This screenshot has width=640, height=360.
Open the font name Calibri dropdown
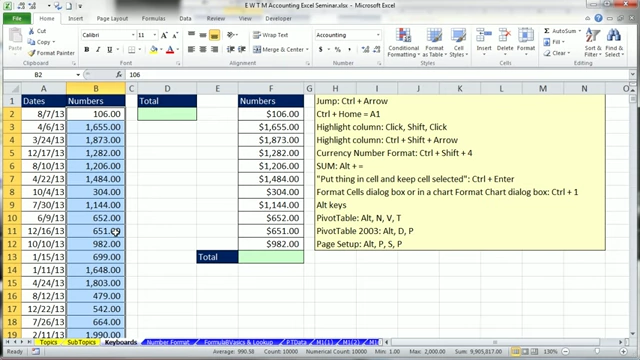pyautogui.click(x=133, y=35)
